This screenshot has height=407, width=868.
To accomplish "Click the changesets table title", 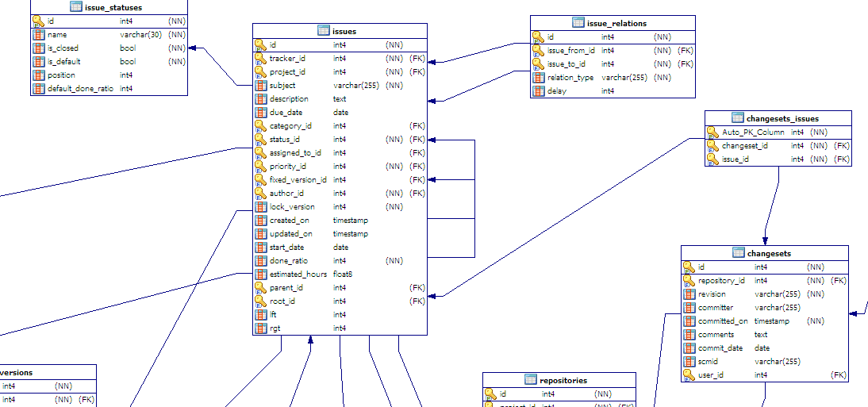I will click(x=769, y=253).
